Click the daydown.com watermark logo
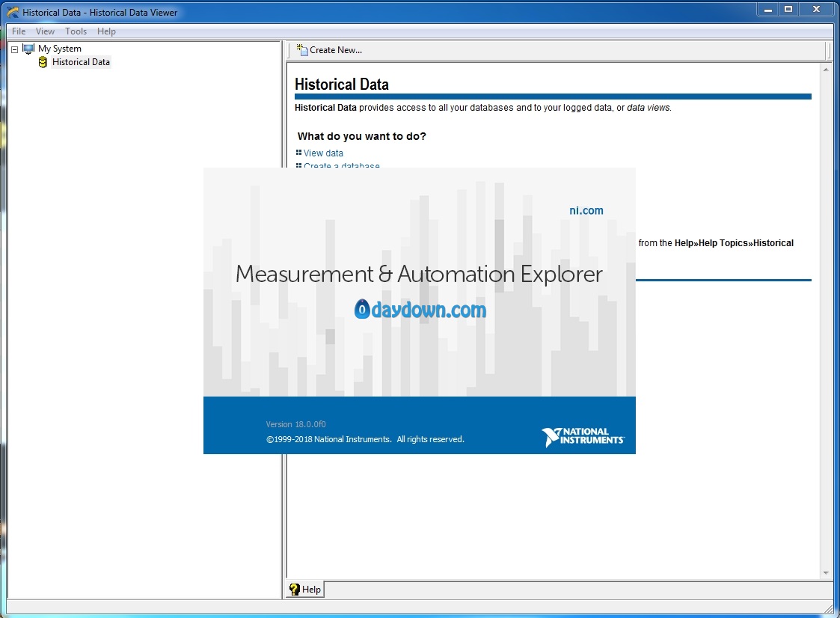This screenshot has height=618, width=840. pyautogui.click(x=420, y=309)
